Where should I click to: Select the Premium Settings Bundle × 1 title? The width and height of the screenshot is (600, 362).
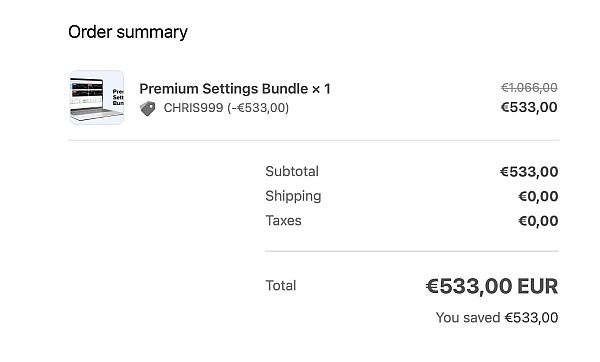[235, 89]
